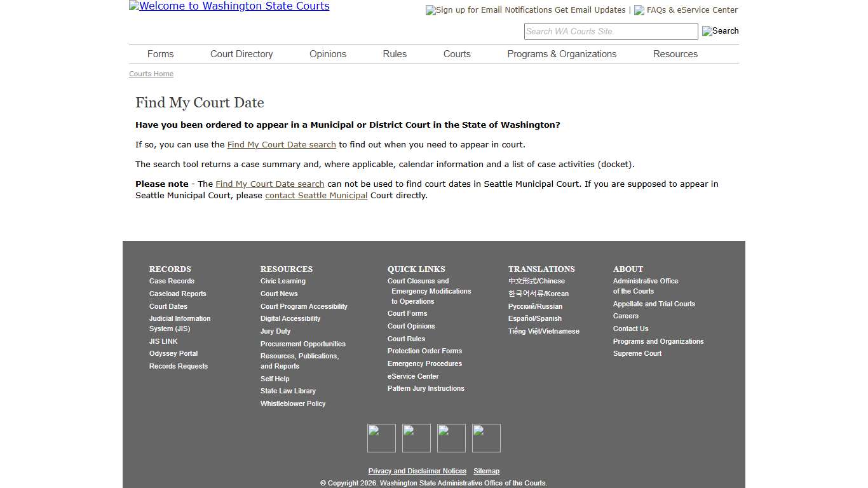The width and height of the screenshot is (868, 488).
Task: Select Forms in the navigation bar
Action: click(160, 54)
